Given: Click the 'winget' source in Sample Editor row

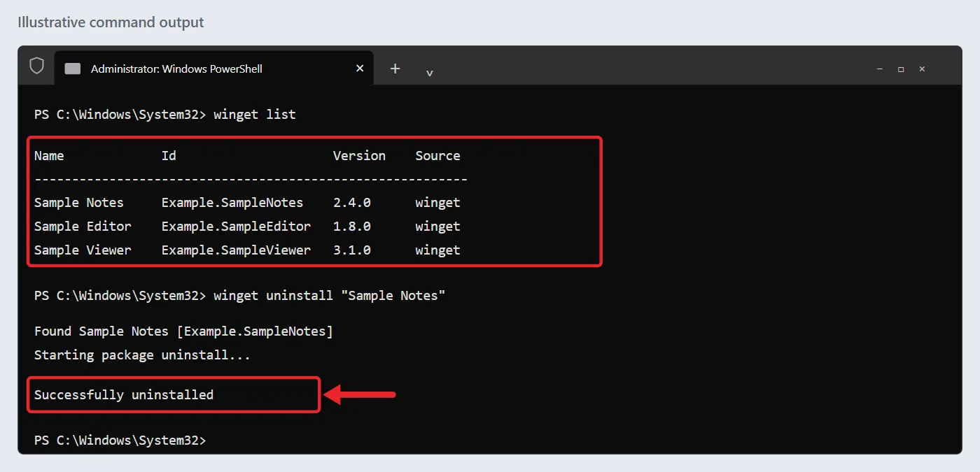Looking at the screenshot, I should click(437, 227).
